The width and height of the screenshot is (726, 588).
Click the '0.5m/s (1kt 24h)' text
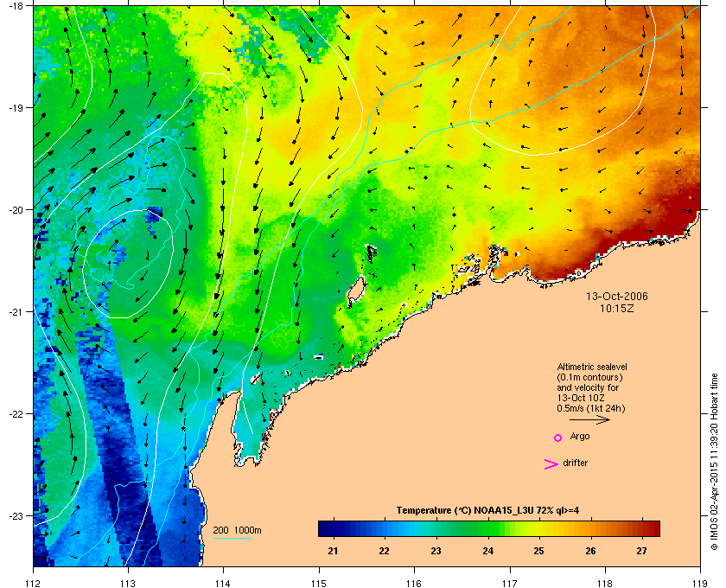click(x=591, y=409)
